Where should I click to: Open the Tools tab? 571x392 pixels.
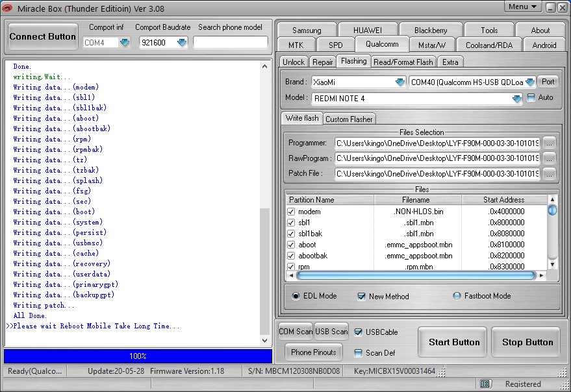[489, 31]
